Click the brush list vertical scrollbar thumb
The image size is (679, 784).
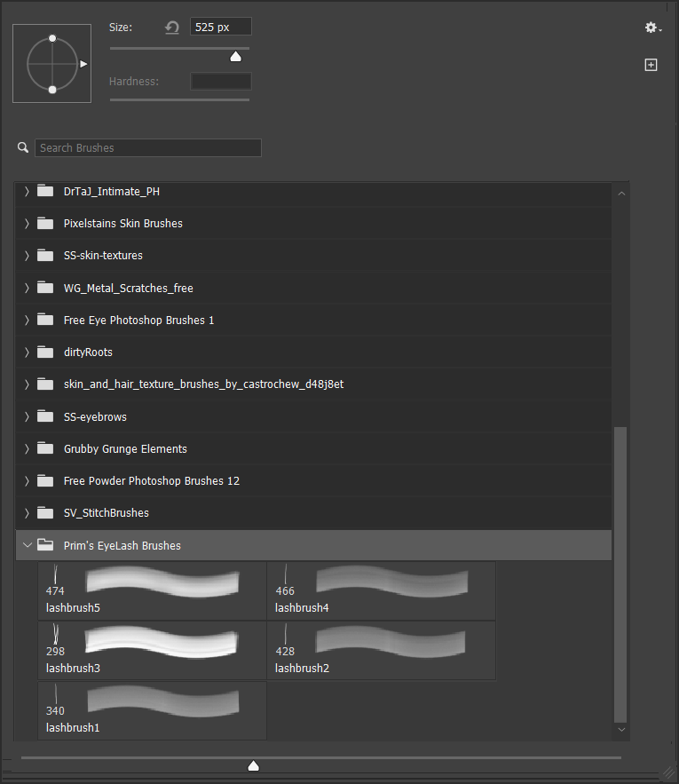point(620,574)
